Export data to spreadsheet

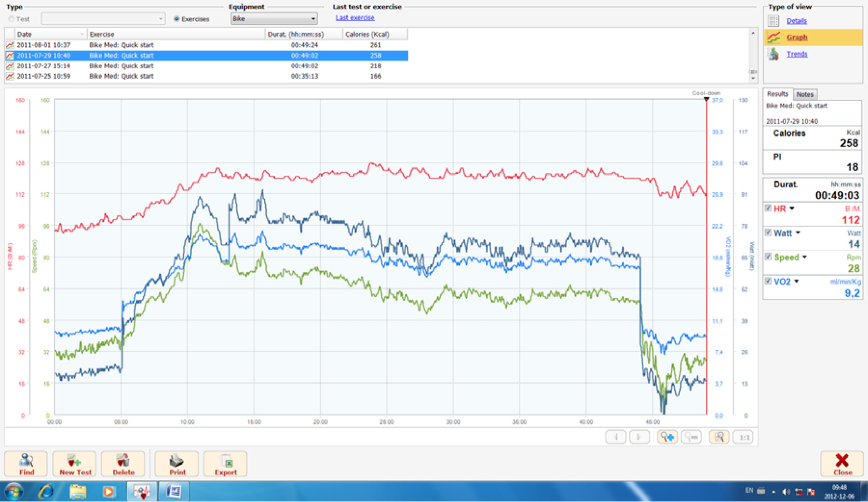pos(225,463)
